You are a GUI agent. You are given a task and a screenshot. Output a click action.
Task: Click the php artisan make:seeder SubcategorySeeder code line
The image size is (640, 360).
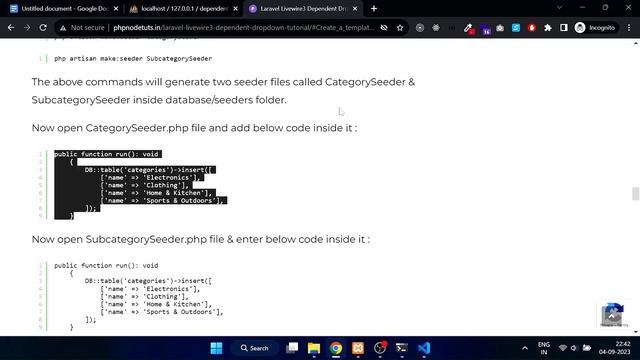coord(133,58)
